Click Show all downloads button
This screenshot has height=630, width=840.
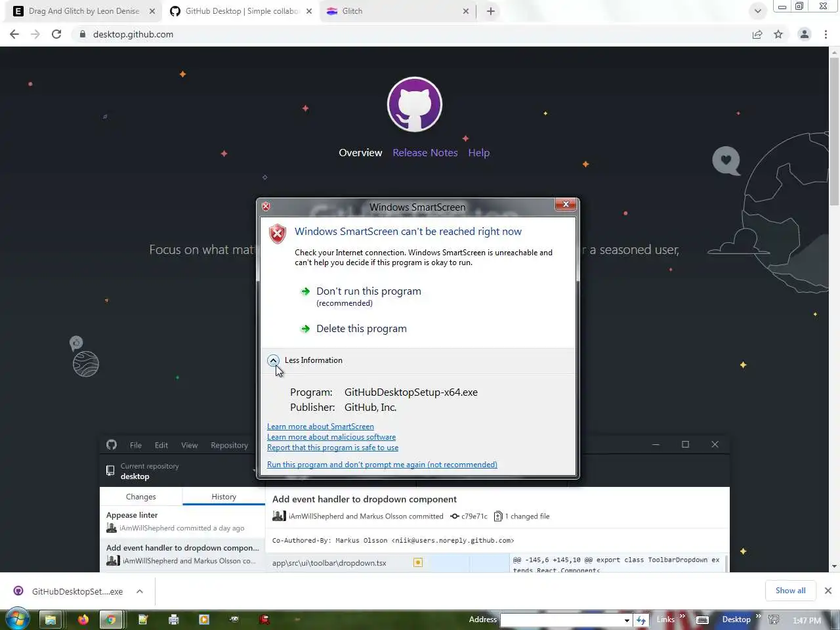[790, 591]
